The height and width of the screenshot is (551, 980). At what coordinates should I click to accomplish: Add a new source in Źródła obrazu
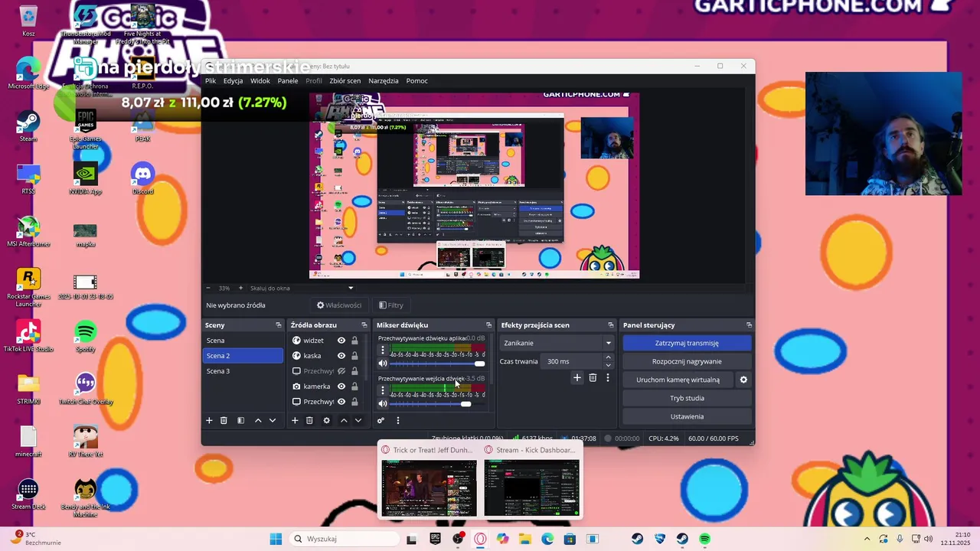click(x=295, y=420)
